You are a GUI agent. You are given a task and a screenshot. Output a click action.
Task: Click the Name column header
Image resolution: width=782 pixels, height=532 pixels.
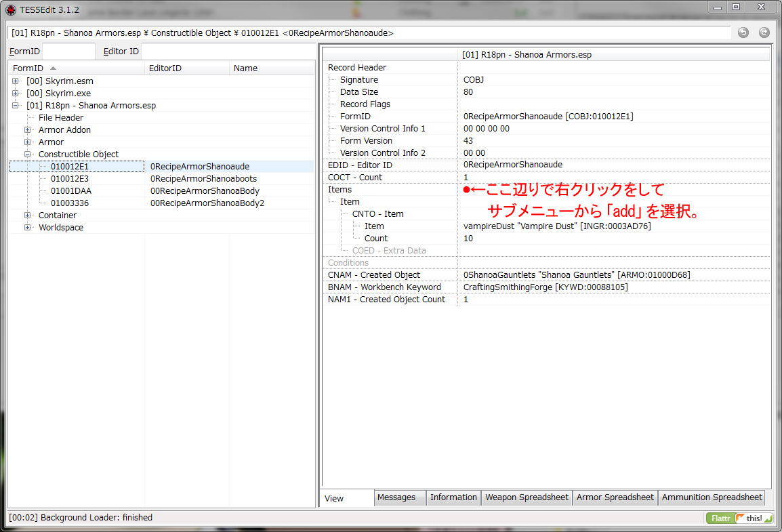point(272,68)
